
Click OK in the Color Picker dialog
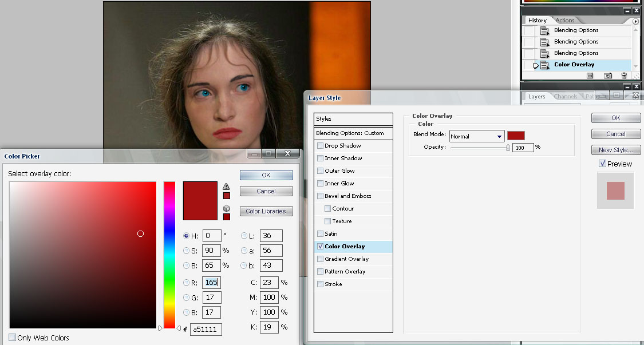tap(266, 175)
